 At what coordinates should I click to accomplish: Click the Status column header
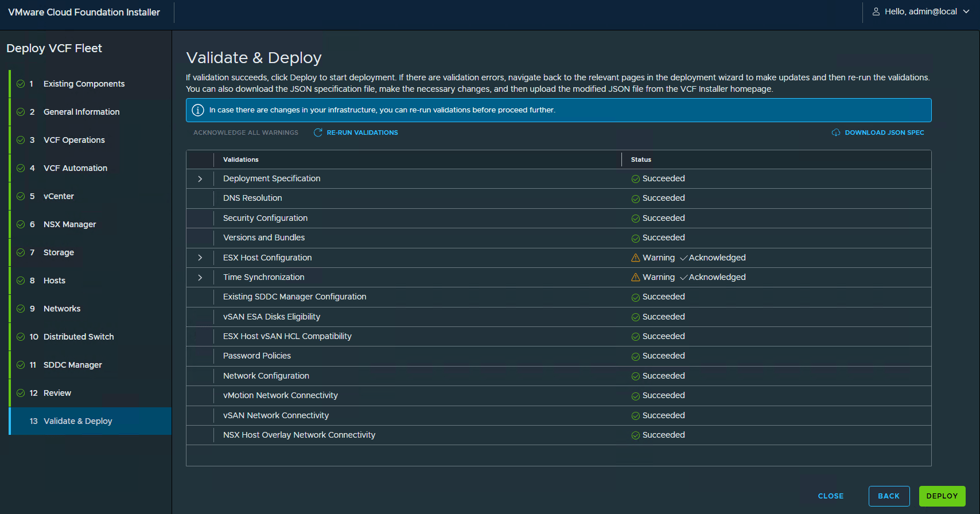pyautogui.click(x=641, y=159)
